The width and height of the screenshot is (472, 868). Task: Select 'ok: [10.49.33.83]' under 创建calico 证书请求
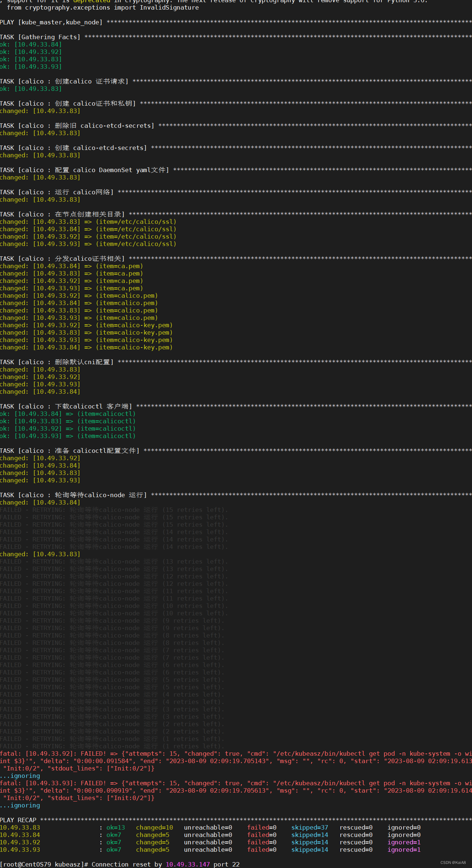31,89
